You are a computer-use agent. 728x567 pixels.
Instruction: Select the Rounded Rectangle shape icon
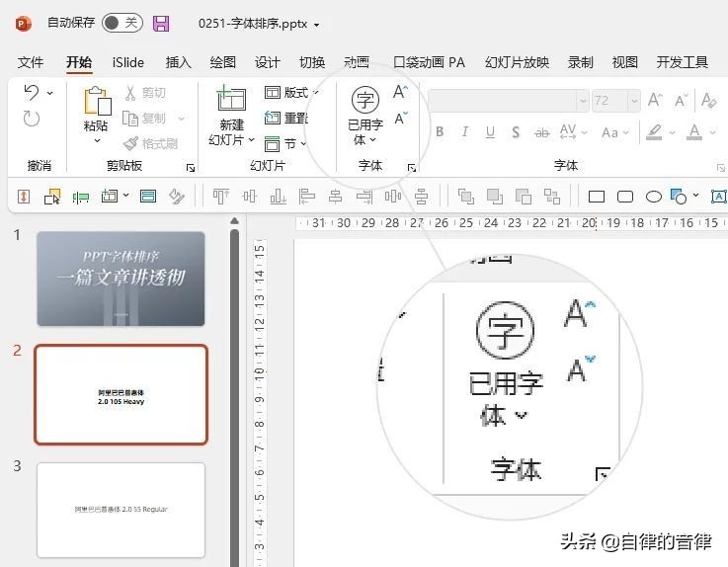625,197
